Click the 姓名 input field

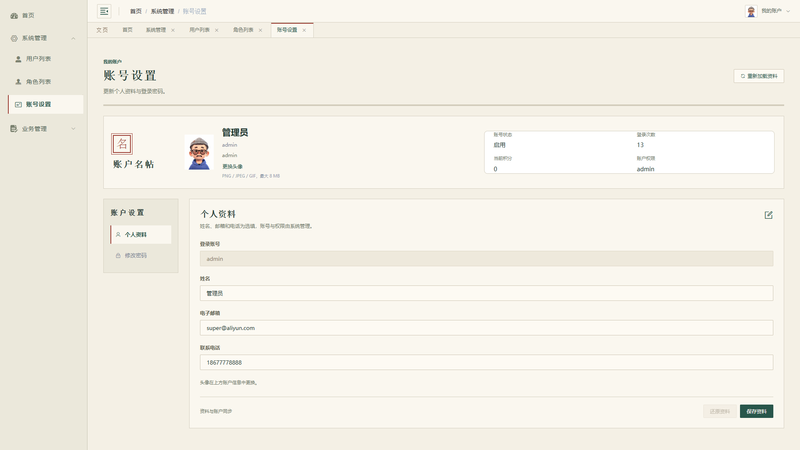click(x=486, y=293)
